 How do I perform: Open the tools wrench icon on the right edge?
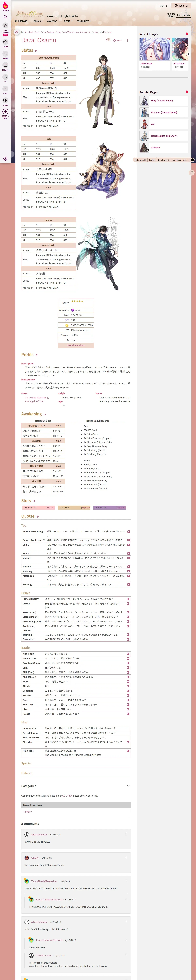click(191, 172)
